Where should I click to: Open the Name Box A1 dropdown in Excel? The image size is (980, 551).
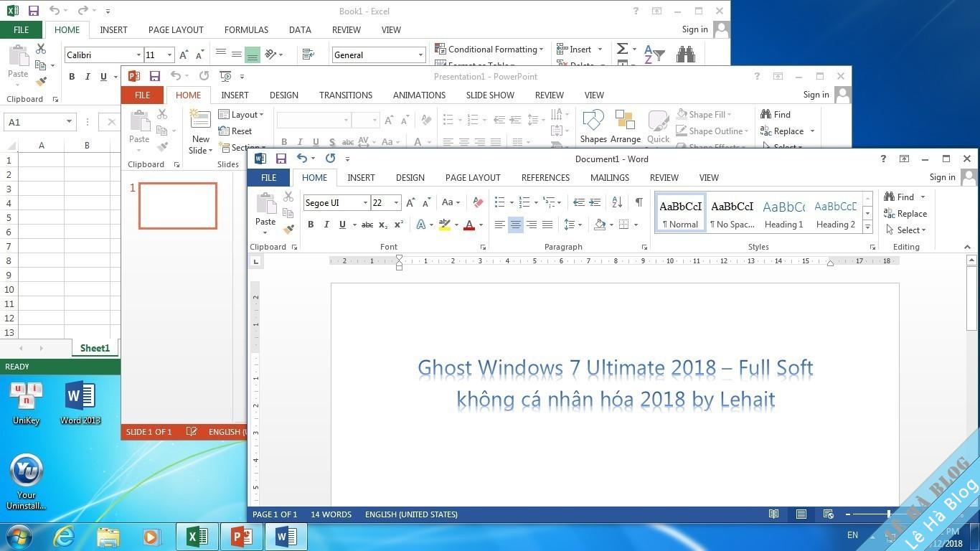coord(69,122)
